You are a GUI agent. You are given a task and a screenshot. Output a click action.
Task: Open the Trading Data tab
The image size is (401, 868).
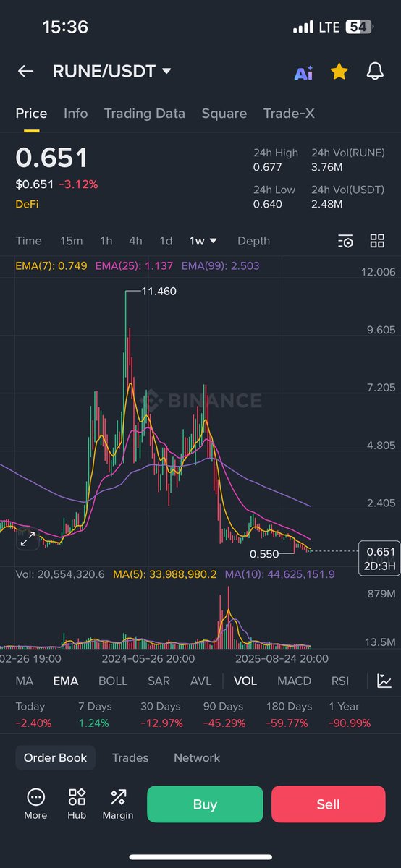pos(144,114)
